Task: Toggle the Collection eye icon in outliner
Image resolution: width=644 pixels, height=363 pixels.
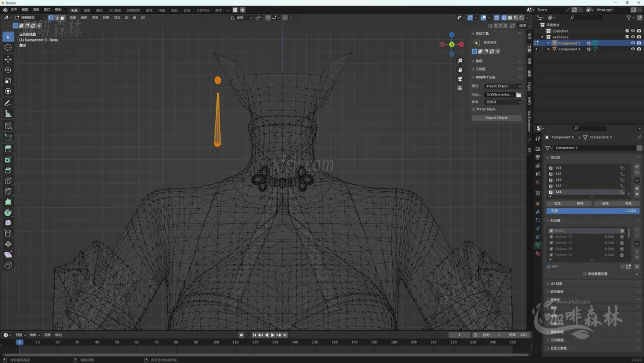Action: 633,31
